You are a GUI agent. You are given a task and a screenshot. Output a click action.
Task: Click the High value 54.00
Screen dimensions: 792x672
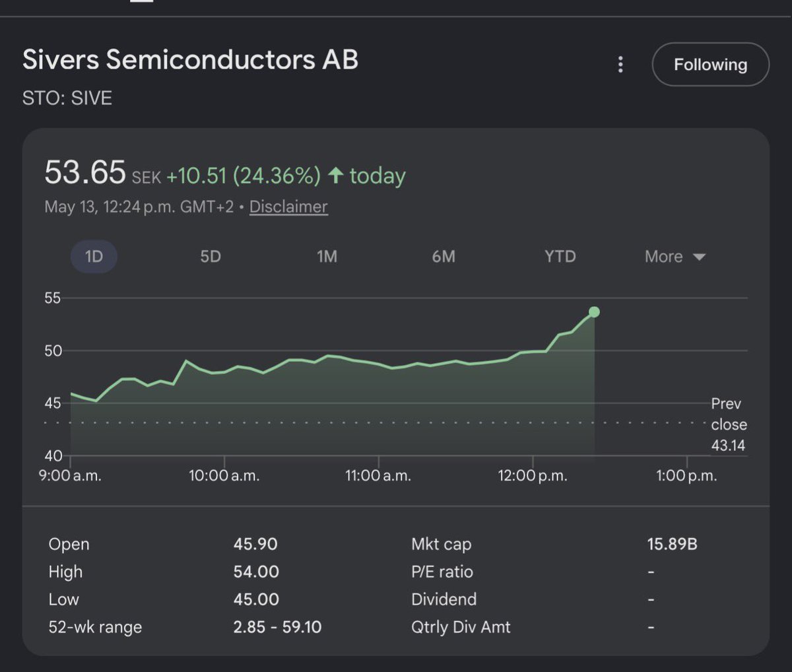(x=256, y=572)
